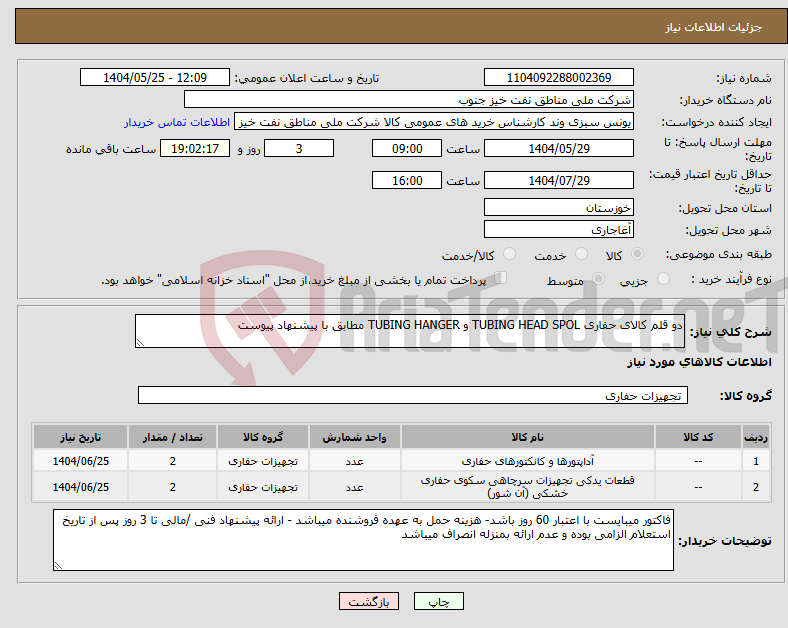Click the remaining time 19:02:17 field
788x628 pixels.
[x=195, y=148]
